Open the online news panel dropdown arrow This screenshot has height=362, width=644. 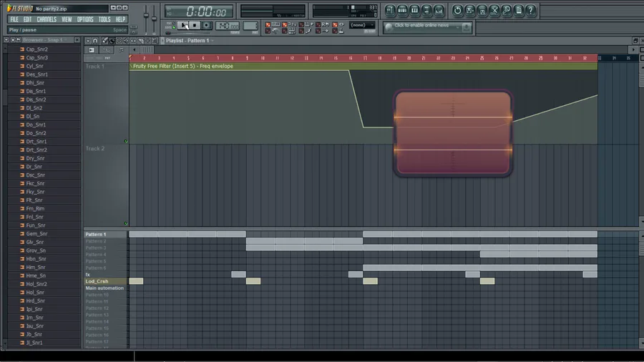coord(457,27)
